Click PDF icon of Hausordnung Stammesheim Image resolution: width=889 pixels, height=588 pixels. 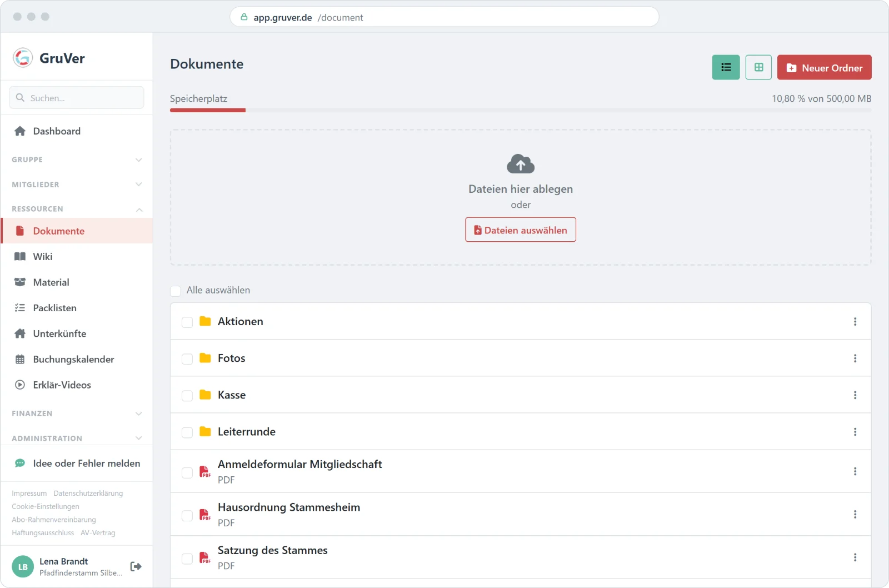(205, 515)
